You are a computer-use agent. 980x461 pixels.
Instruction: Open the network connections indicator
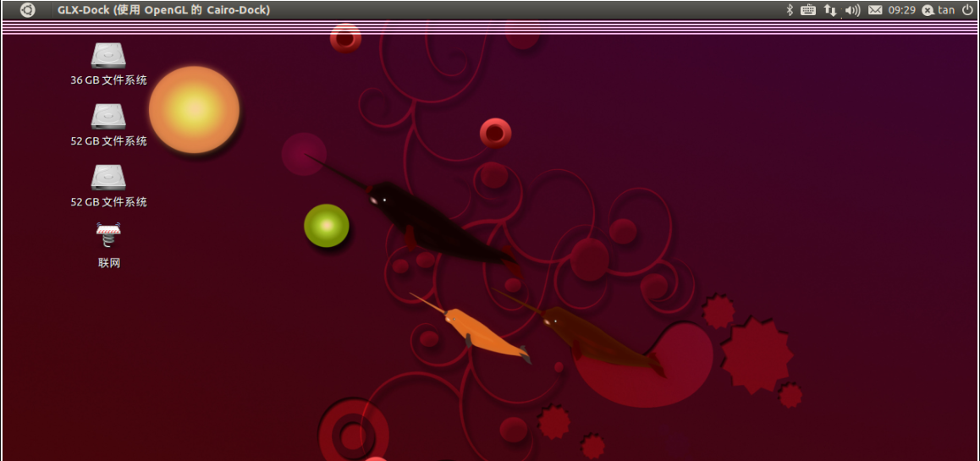tap(830, 10)
